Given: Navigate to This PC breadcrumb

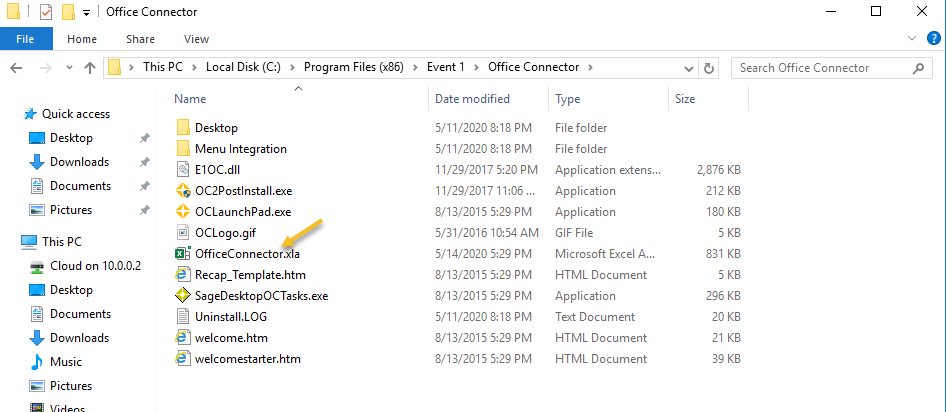Looking at the screenshot, I should [163, 67].
